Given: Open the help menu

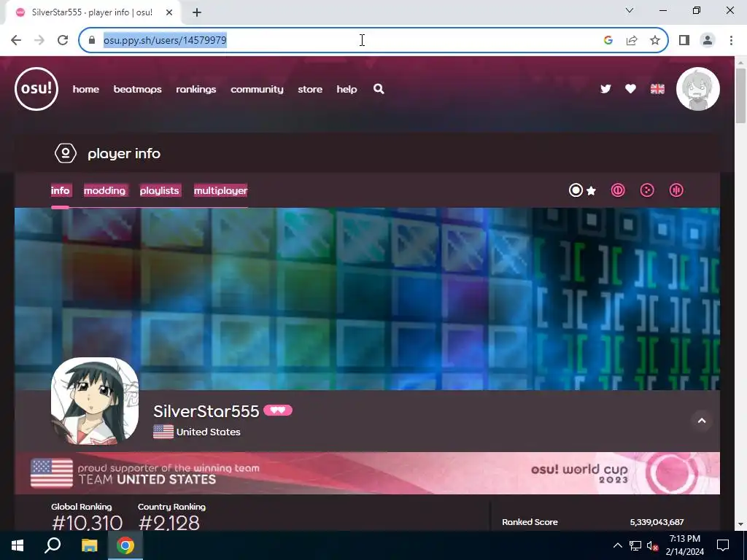Looking at the screenshot, I should point(347,89).
